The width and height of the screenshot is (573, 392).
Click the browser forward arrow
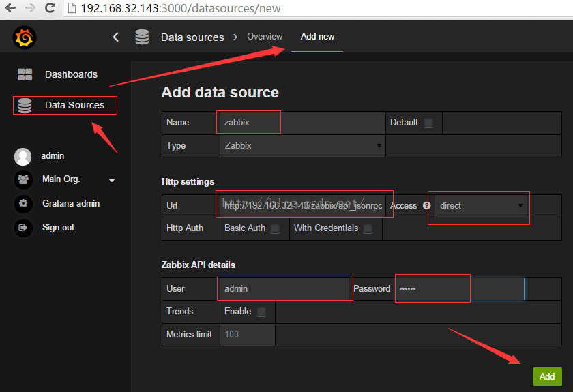click(x=30, y=7)
